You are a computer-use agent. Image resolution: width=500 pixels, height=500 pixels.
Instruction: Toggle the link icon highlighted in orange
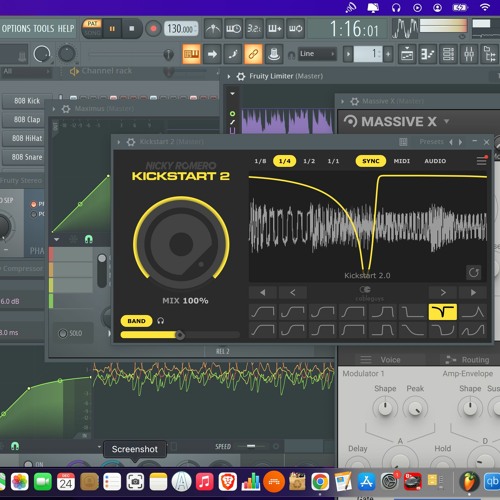[x=253, y=54]
